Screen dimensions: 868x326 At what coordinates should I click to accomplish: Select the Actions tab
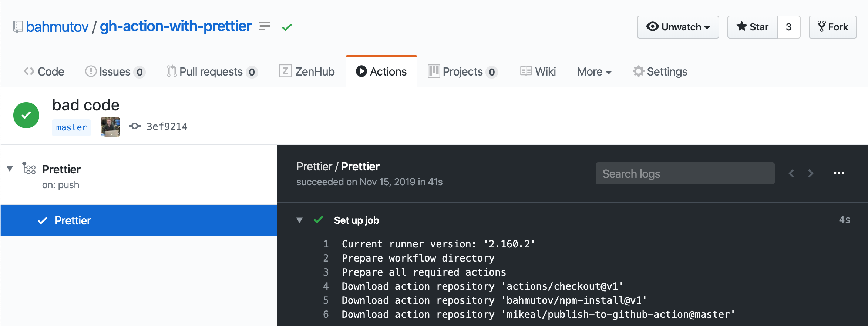(381, 71)
